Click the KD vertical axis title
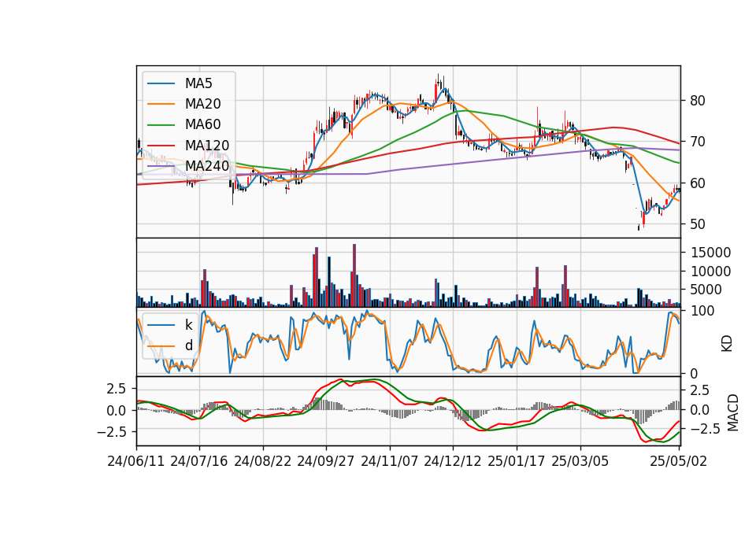The height and width of the screenshot is (543, 756). point(727,344)
